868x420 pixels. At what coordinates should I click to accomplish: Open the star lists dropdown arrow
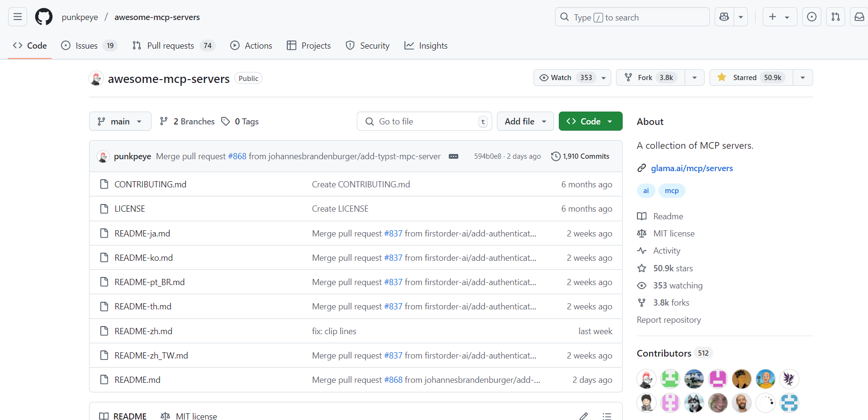pos(803,78)
